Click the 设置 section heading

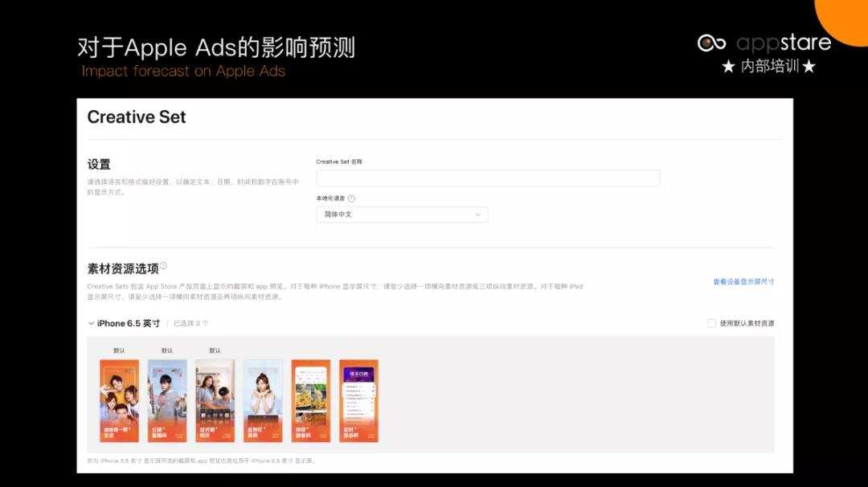coord(98,163)
